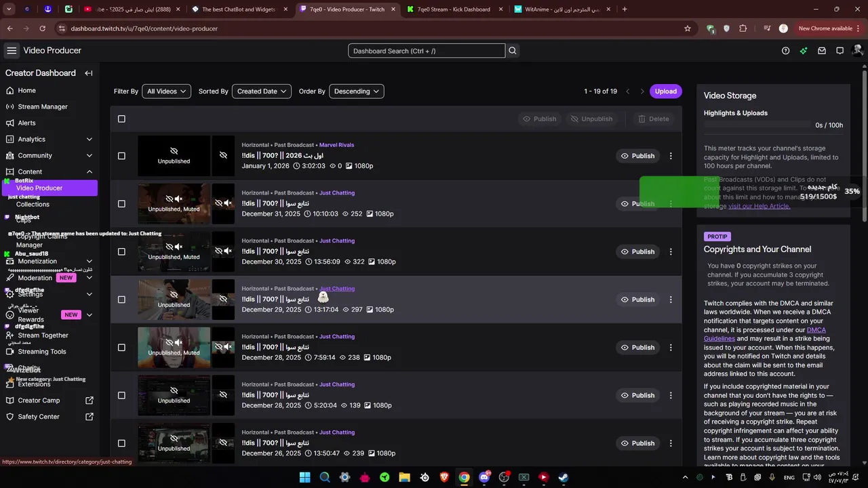Image resolution: width=868 pixels, height=488 pixels.
Task: Open the All Videos filter dropdown
Action: [166, 91]
